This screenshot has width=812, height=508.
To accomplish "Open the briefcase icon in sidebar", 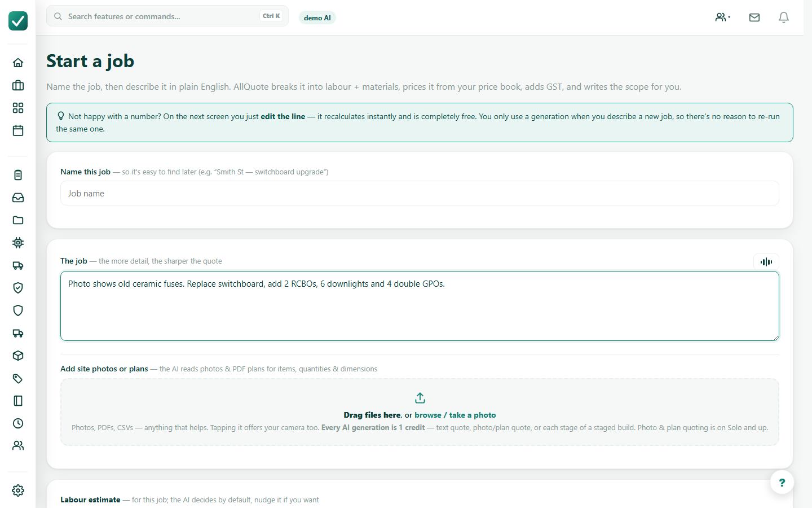I will tap(18, 85).
